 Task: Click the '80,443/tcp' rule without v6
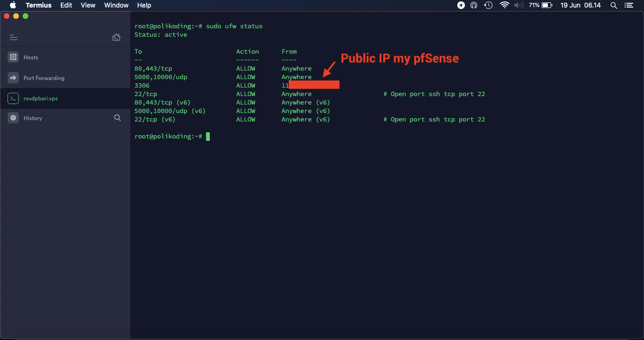point(153,69)
